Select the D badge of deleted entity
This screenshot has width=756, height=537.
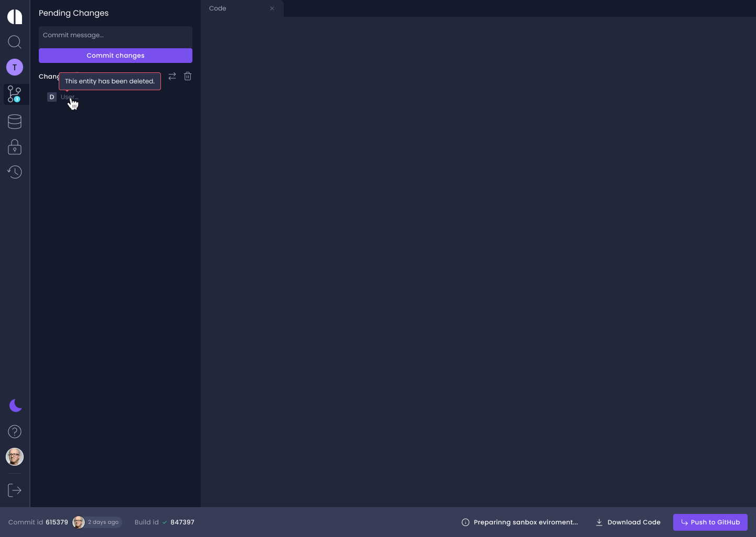coord(52,97)
